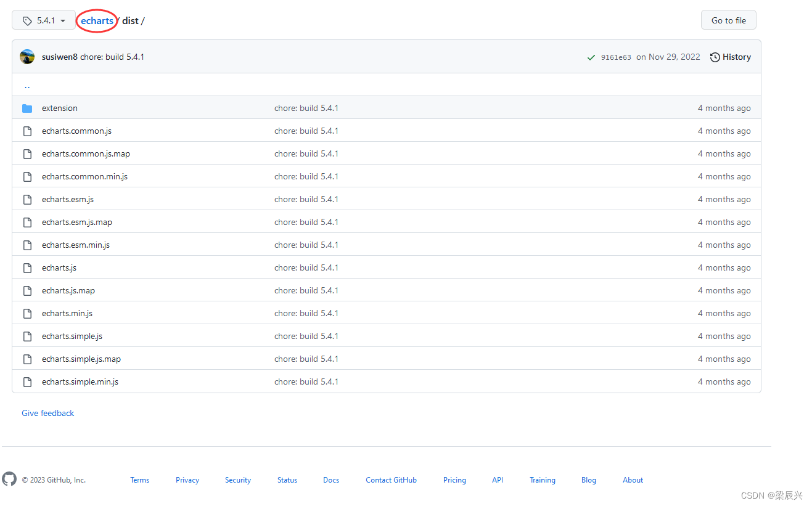The width and height of the screenshot is (812, 506).
Task: Open the commit hash 9161e63
Action: pyautogui.click(x=616, y=57)
